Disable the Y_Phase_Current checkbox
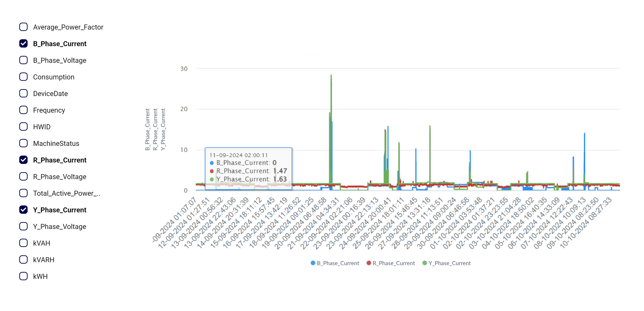This screenshot has width=644, height=311. 23,210
